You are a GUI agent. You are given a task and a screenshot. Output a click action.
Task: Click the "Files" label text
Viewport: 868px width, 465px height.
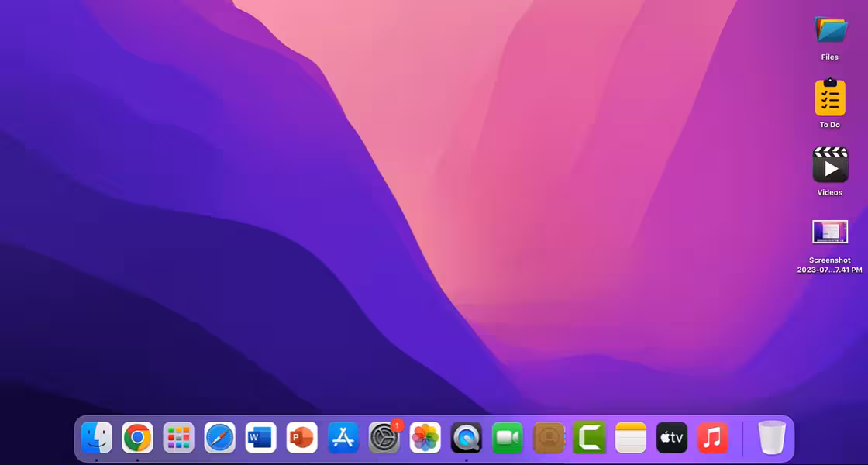(830, 57)
